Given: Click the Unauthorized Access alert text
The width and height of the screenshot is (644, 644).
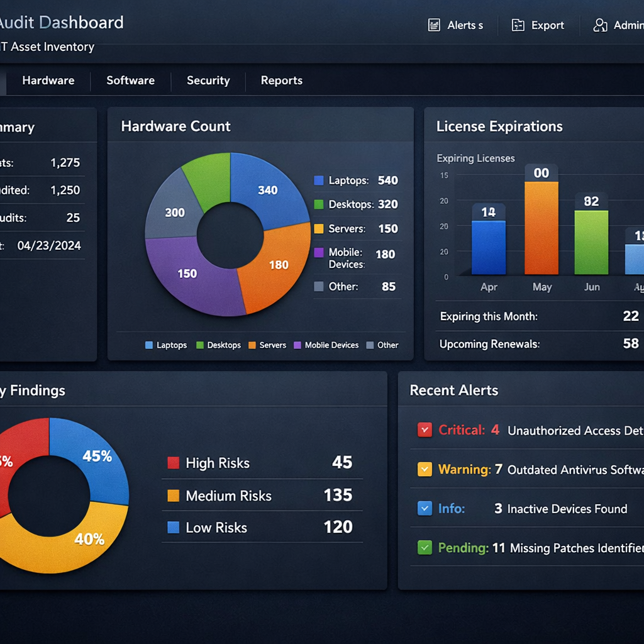Looking at the screenshot, I should [x=575, y=430].
